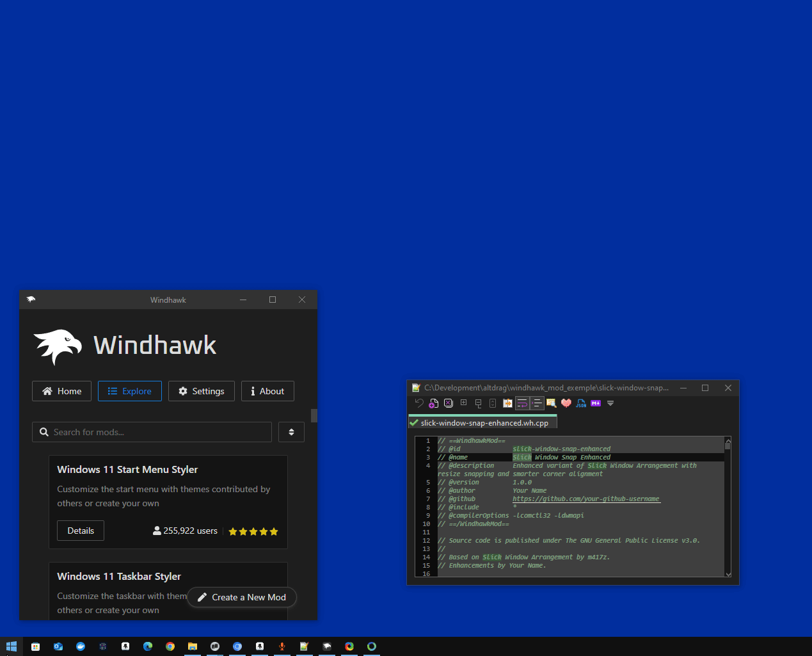Click five-star rating of Start Menu Styler
Screen dimensions: 812x656
253,531
